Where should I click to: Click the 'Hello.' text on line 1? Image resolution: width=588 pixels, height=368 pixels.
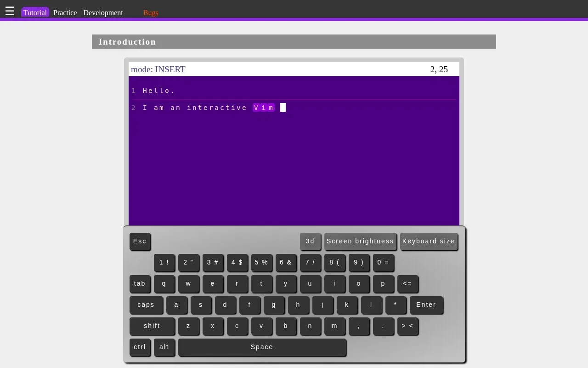click(158, 91)
